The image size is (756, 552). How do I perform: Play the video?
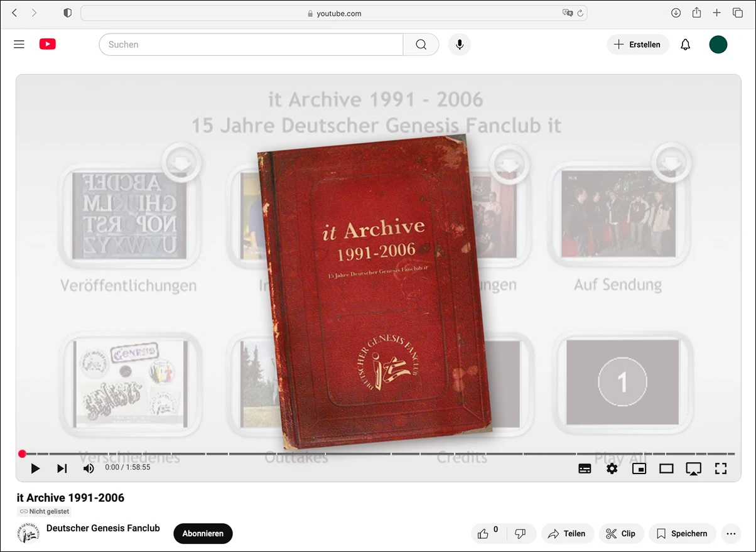click(35, 468)
